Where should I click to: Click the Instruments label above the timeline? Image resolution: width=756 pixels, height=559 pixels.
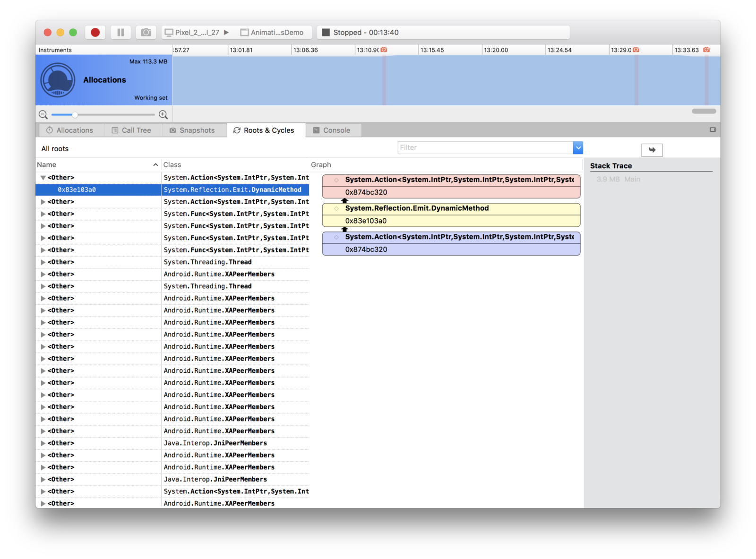(55, 50)
